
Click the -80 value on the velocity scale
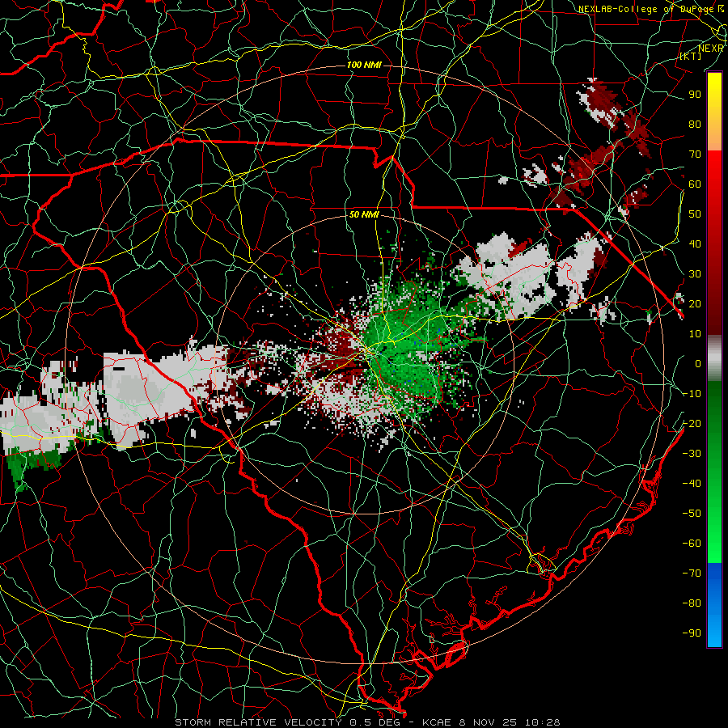[692, 603]
